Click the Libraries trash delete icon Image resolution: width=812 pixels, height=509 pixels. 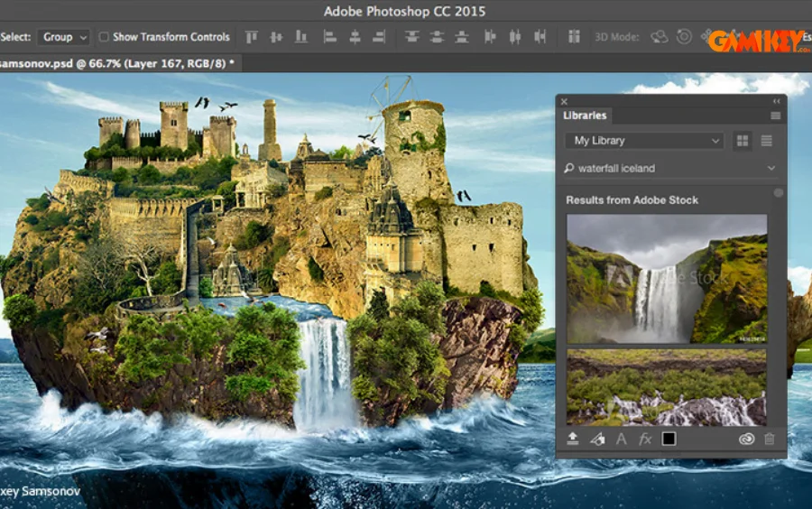click(x=770, y=440)
